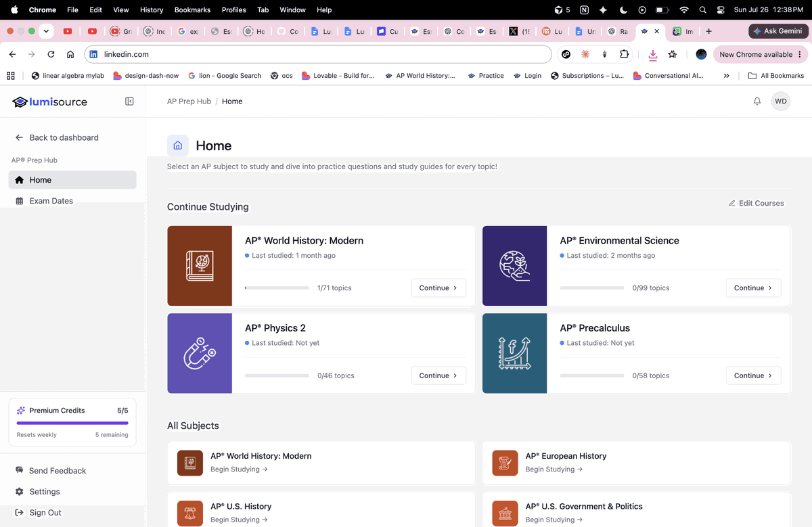Go Back to dashboard
812x527 pixels.
(x=57, y=137)
